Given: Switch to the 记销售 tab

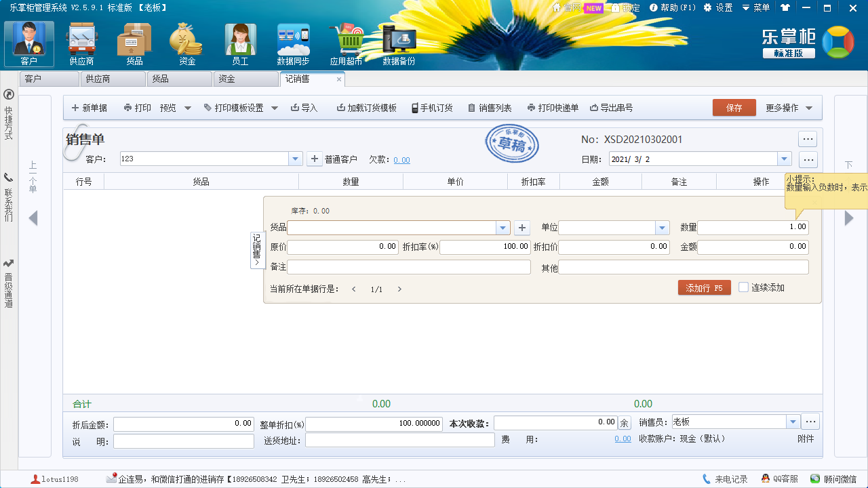Looking at the screenshot, I should [x=305, y=79].
